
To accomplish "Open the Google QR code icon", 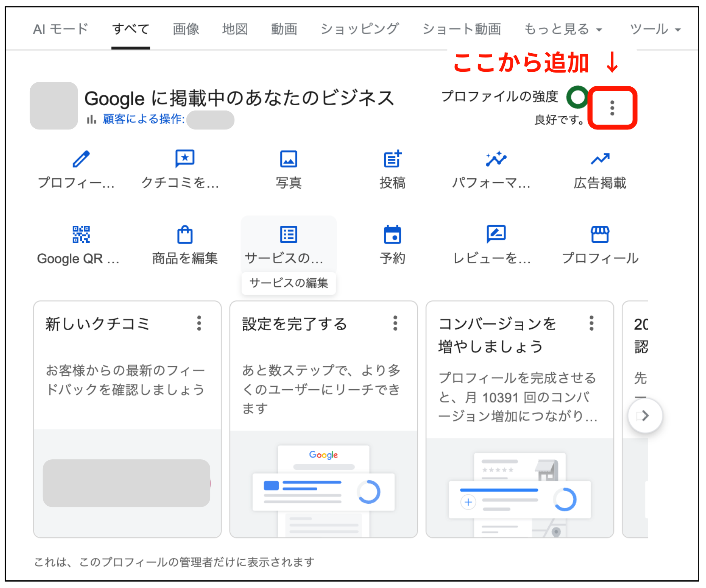I will [81, 234].
